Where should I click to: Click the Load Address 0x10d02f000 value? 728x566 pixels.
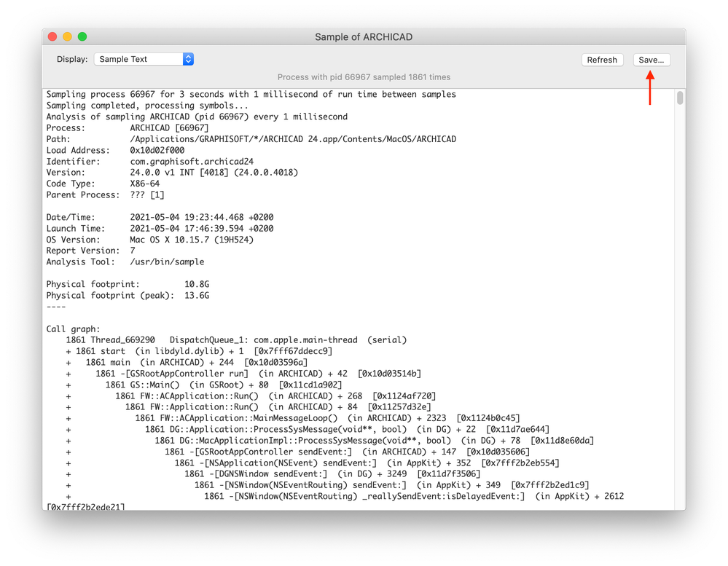tap(157, 150)
